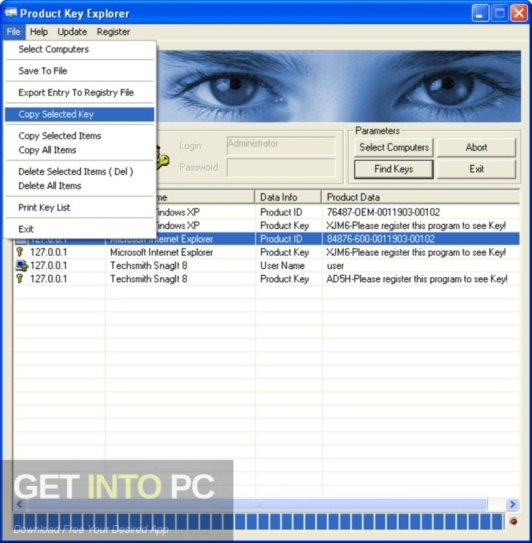Click Product ID cell in Windows XP row
532x543 pixels.
pyautogui.click(x=281, y=212)
